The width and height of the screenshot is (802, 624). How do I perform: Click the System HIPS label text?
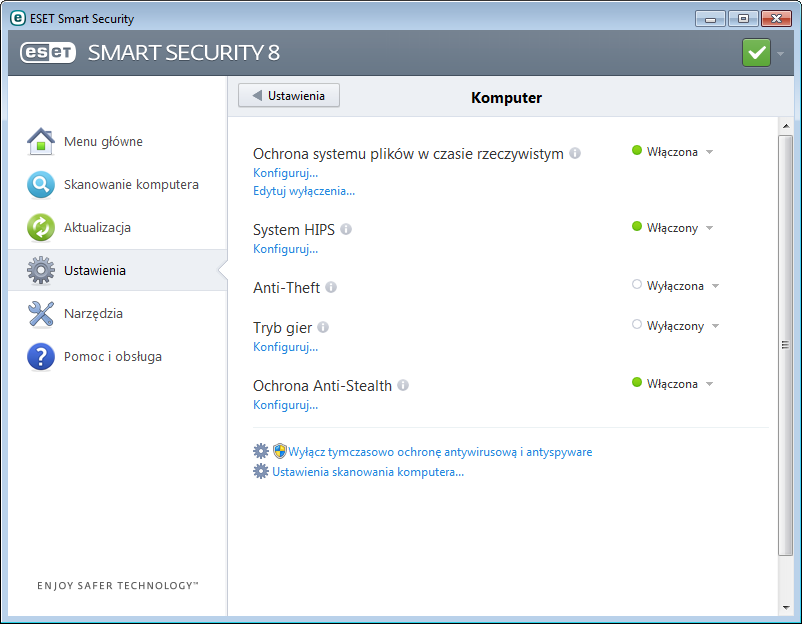point(294,230)
